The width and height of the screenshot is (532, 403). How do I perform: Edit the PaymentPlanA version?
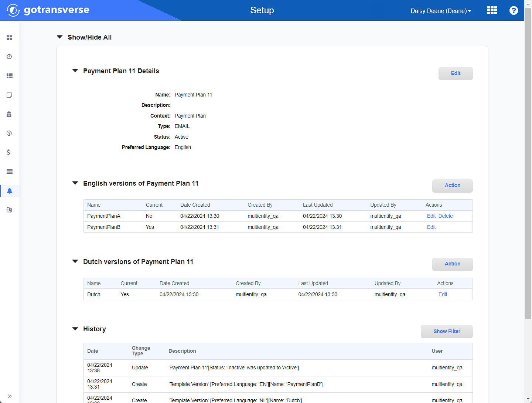point(431,216)
